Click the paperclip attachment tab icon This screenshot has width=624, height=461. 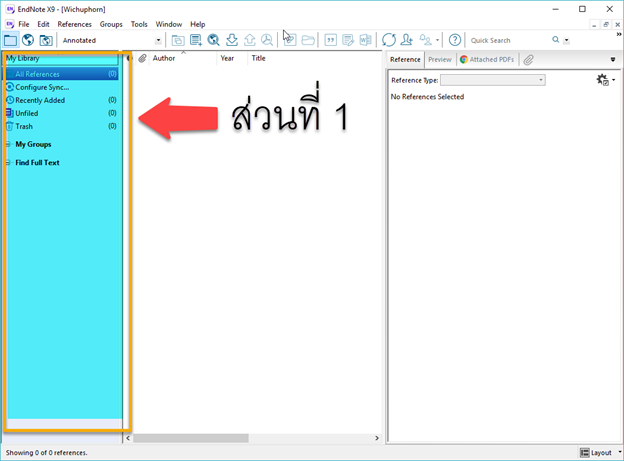tap(528, 60)
